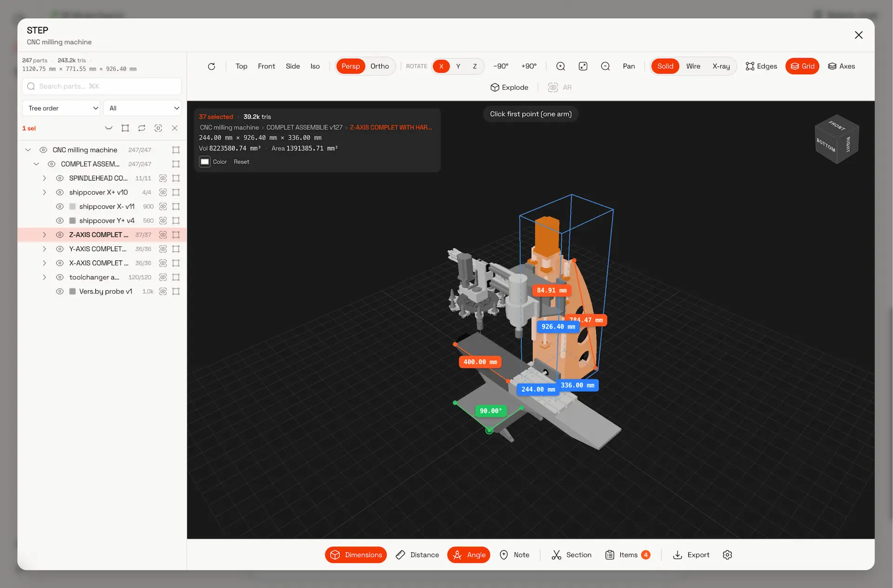893x588 pixels.
Task: Switch to Side view
Action: (293, 66)
